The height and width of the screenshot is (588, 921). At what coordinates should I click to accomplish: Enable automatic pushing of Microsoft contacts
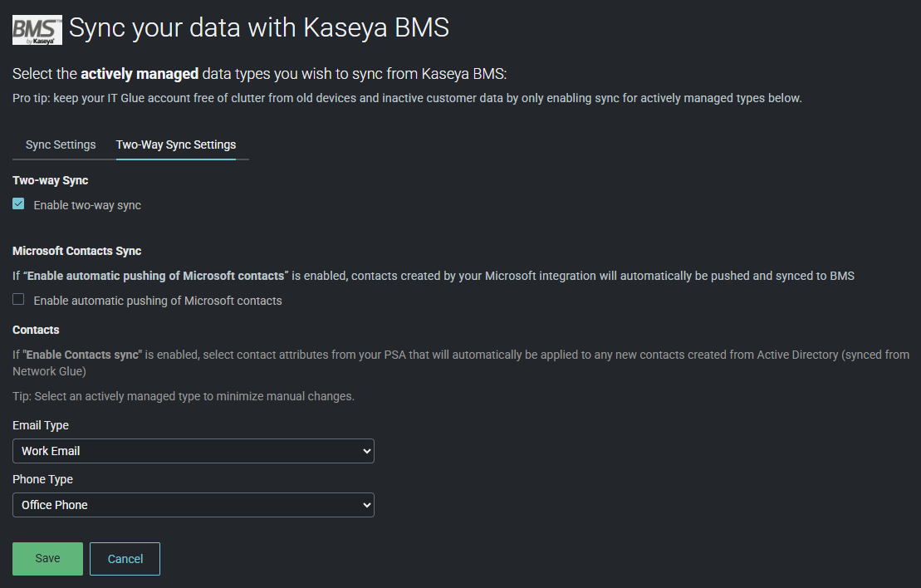tap(19, 300)
